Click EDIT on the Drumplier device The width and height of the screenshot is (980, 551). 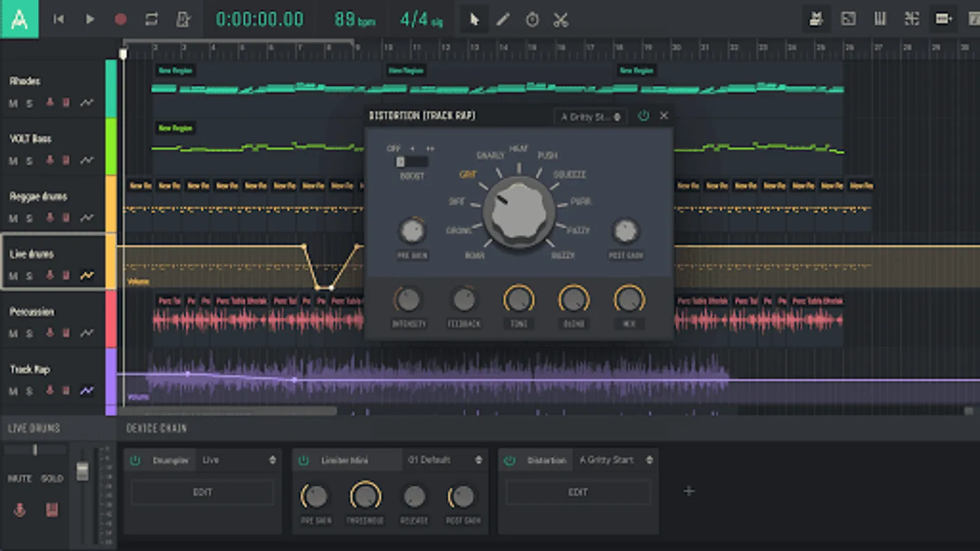(x=202, y=492)
